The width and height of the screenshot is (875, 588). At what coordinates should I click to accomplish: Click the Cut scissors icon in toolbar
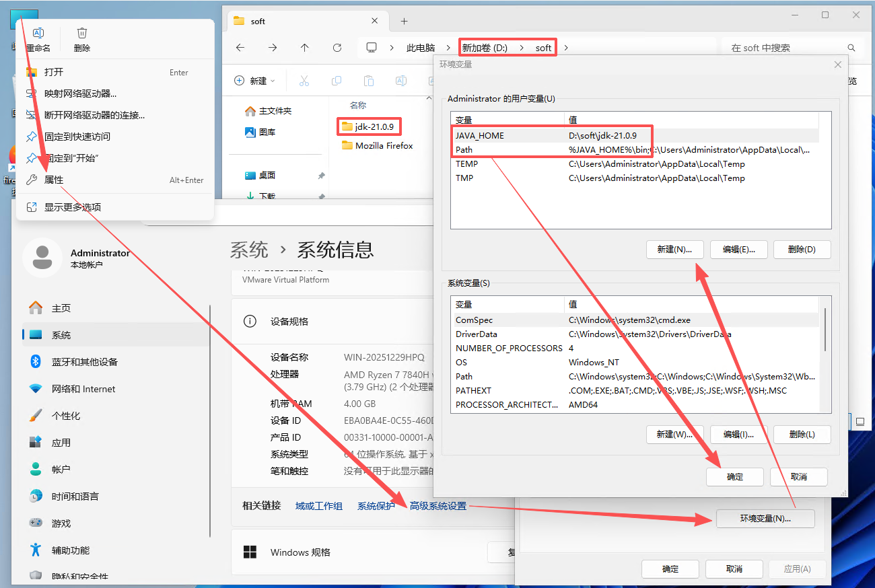[x=304, y=81]
